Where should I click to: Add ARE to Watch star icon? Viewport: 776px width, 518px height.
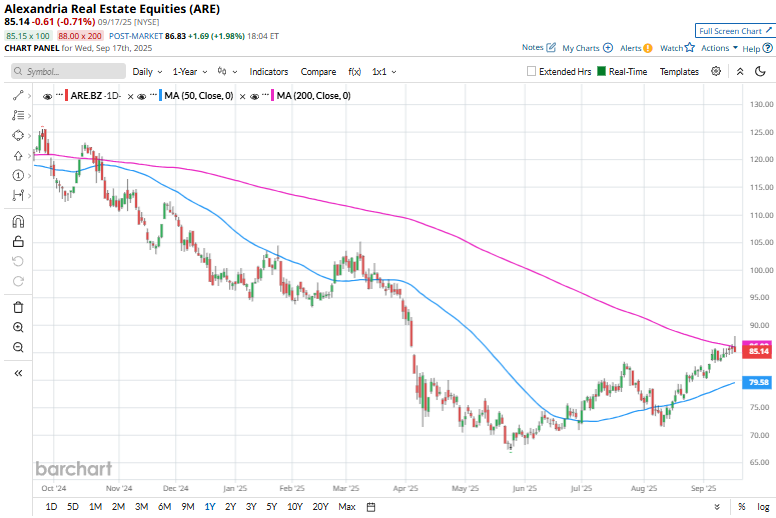690,47
